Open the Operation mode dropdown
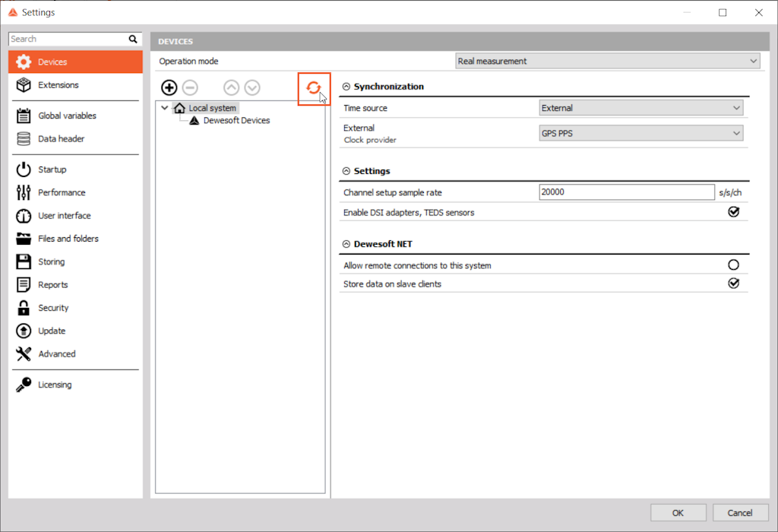This screenshot has height=532, width=778. pyautogui.click(x=607, y=61)
